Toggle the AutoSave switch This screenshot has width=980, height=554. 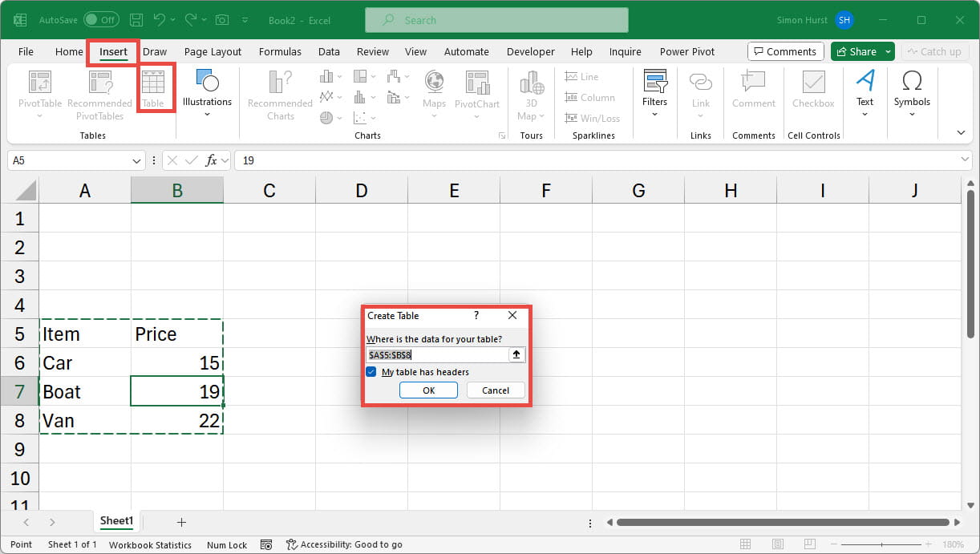coord(101,20)
